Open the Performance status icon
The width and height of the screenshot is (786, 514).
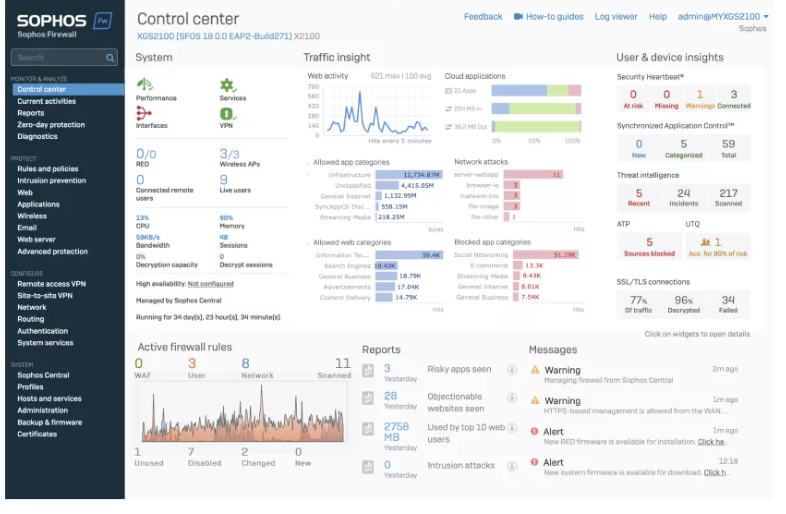[x=145, y=85]
